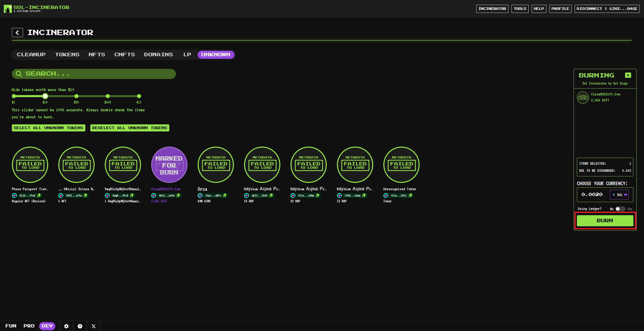The width and height of the screenshot is (644, 331).
Task: Close the Burning panel
Action: tap(628, 75)
